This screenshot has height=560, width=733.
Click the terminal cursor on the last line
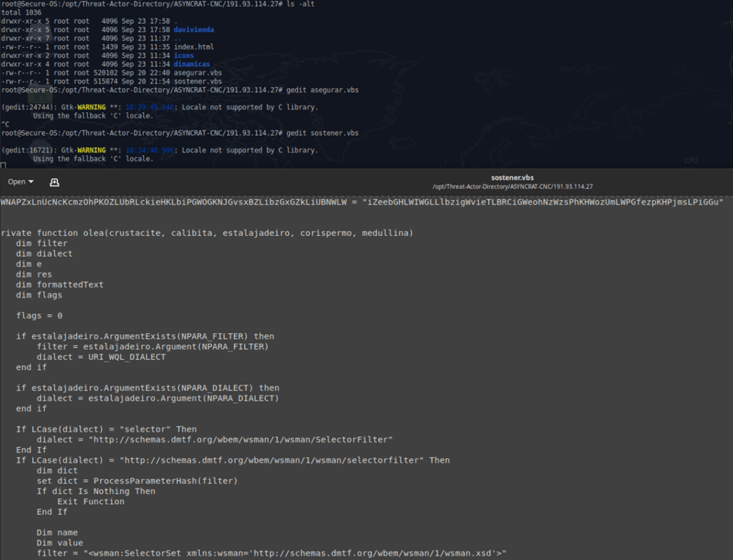point(4,165)
